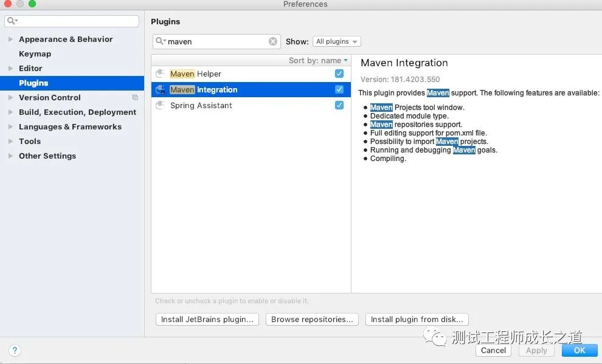This screenshot has height=364, width=602.
Task: Expand the Editor settings node
Action: pyautogui.click(x=10, y=68)
